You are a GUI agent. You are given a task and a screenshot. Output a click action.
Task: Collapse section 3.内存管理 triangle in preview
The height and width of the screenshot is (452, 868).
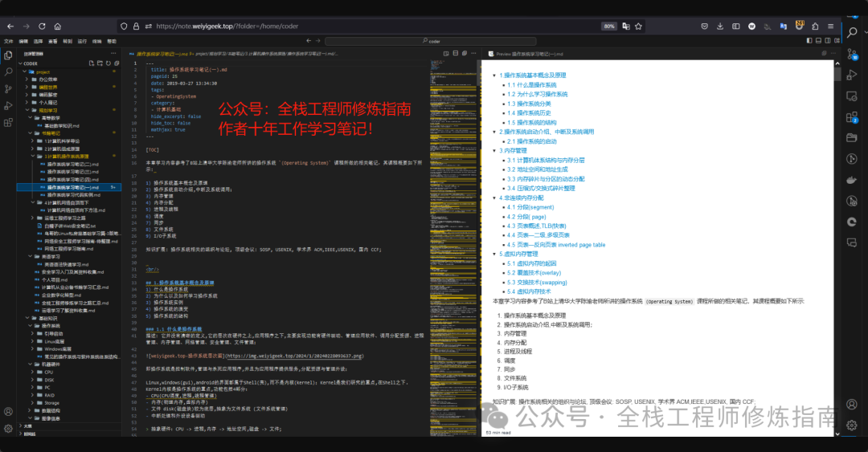[494, 150]
